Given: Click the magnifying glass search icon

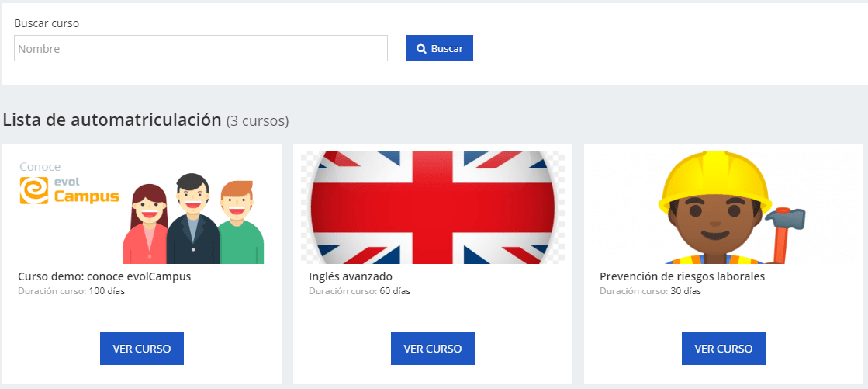Looking at the screenshot, I should click(x=421, y=49).
